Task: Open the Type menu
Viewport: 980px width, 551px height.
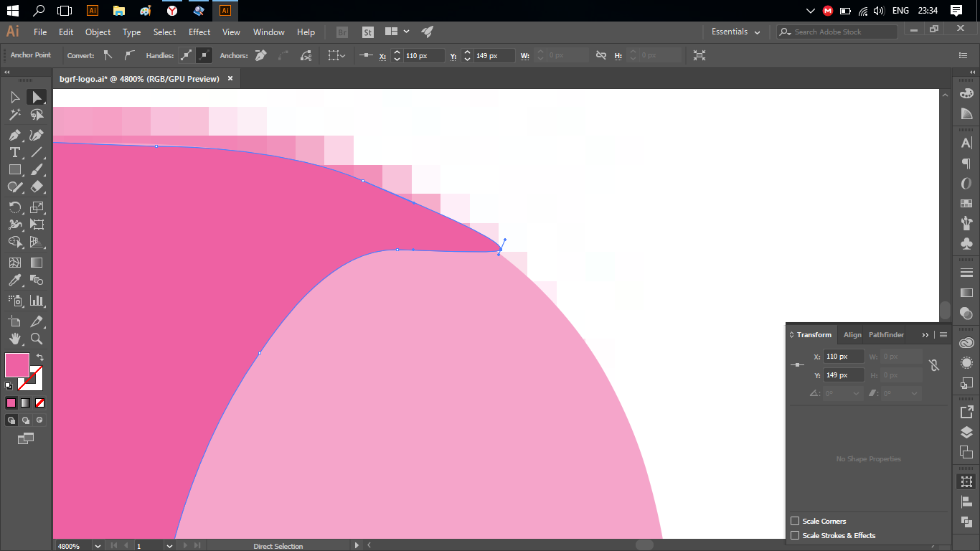Action: (x=132, y=32)
